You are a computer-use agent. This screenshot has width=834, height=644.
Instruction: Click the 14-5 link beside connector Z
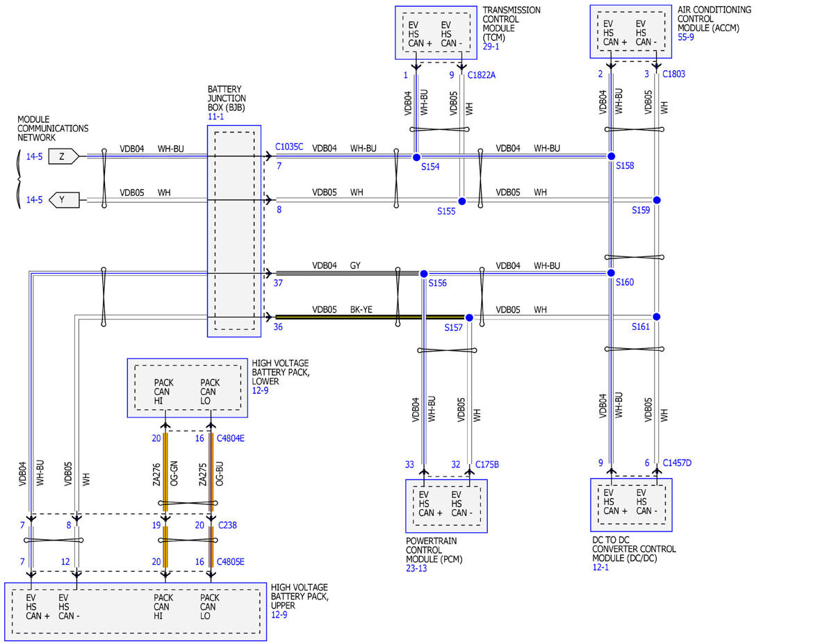(x=35, y=157)
